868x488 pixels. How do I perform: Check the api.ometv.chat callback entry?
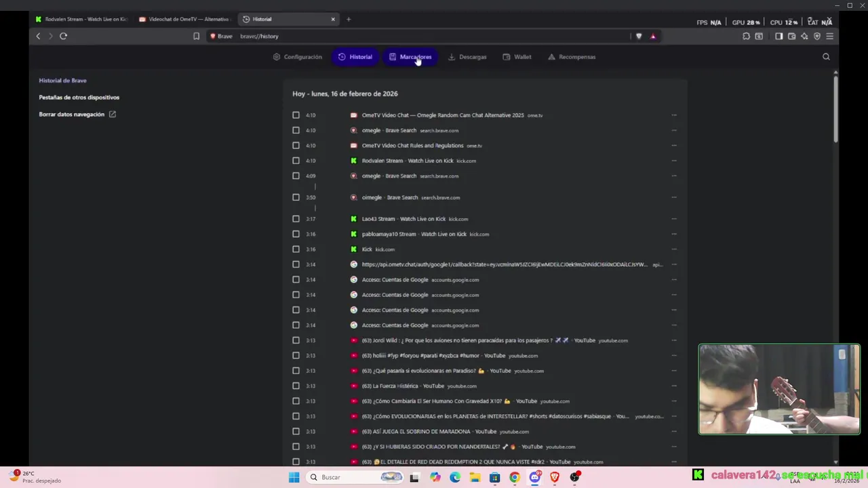pos(296,264)
